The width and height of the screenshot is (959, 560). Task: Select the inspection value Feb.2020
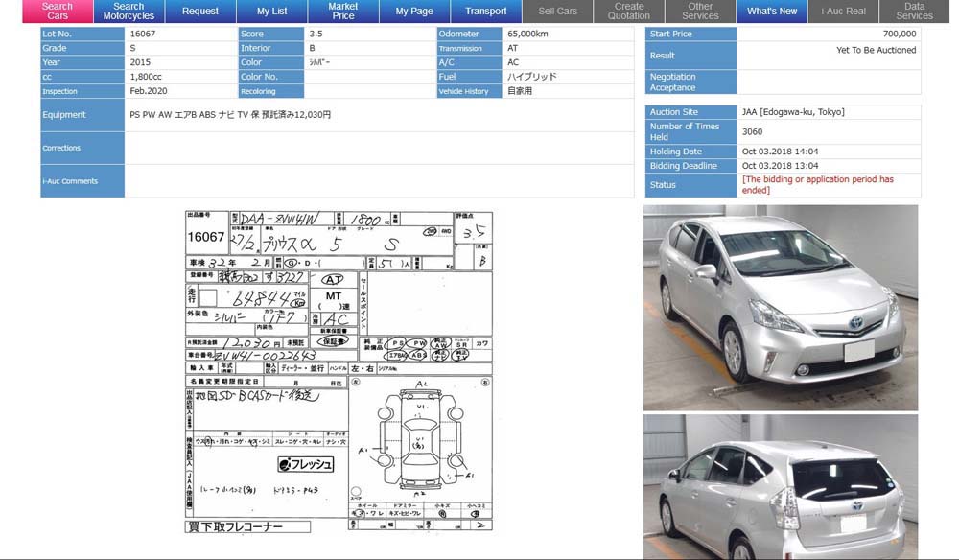pos(149,90)
